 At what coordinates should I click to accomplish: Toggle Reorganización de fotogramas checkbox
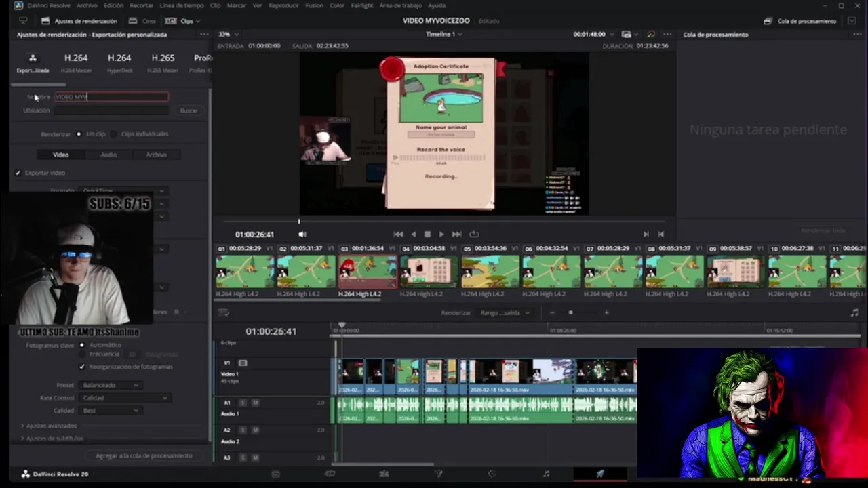point(82,367)
